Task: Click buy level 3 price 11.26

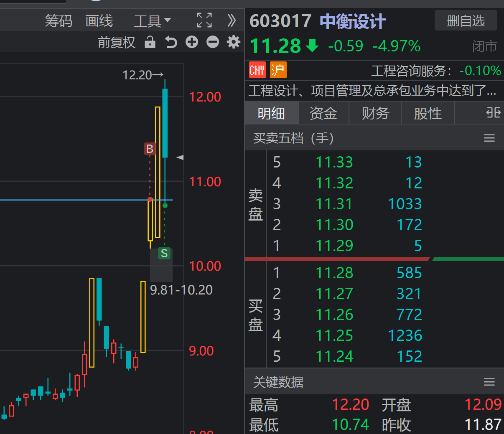Action: click(334, 315)
